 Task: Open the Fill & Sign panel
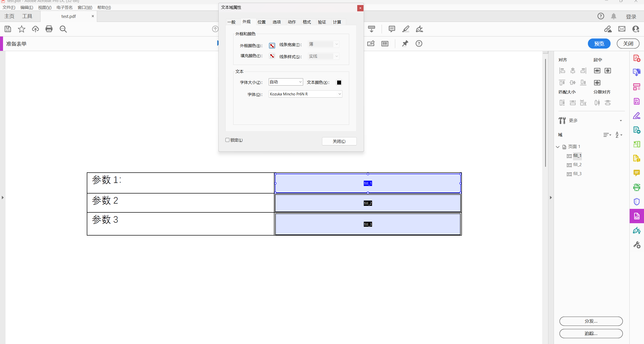tap(637, 115)
